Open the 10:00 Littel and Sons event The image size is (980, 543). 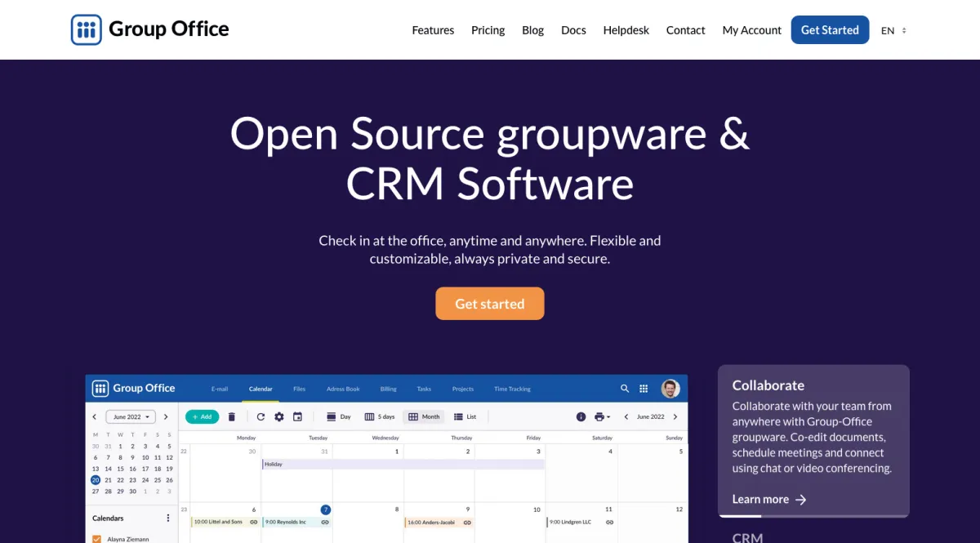point(225,522)
